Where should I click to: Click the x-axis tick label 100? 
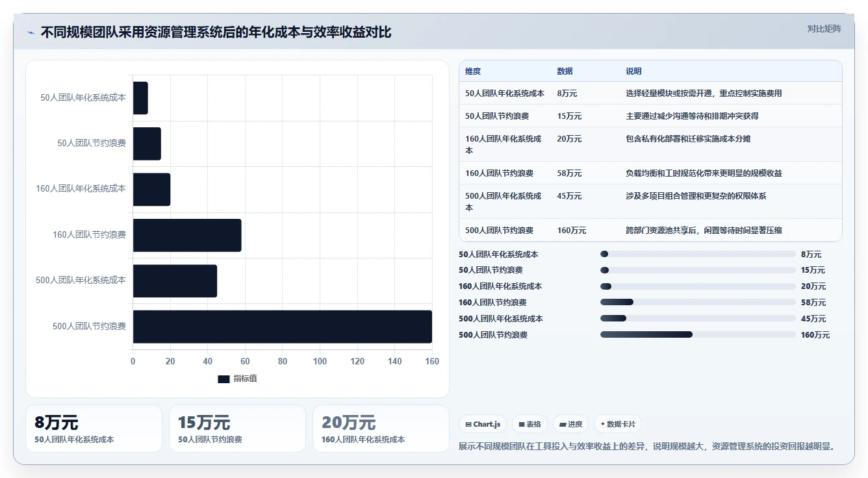[320, 361]
